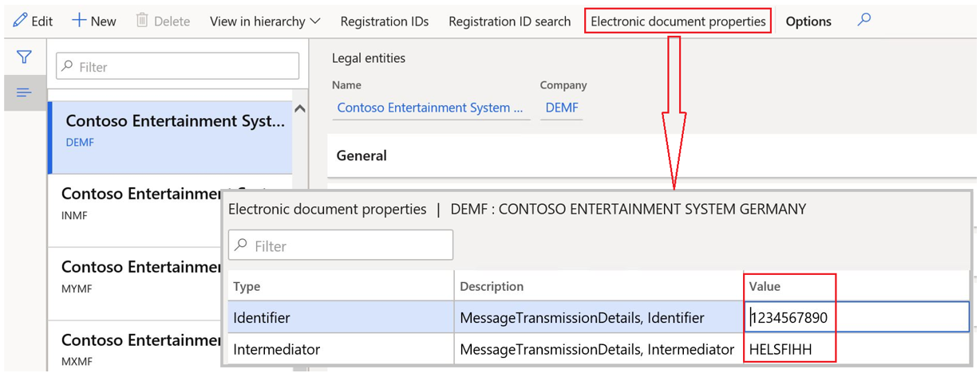The image size is (980, 373).
Task: Click the Delete trash button
Action: click(163, 21)
